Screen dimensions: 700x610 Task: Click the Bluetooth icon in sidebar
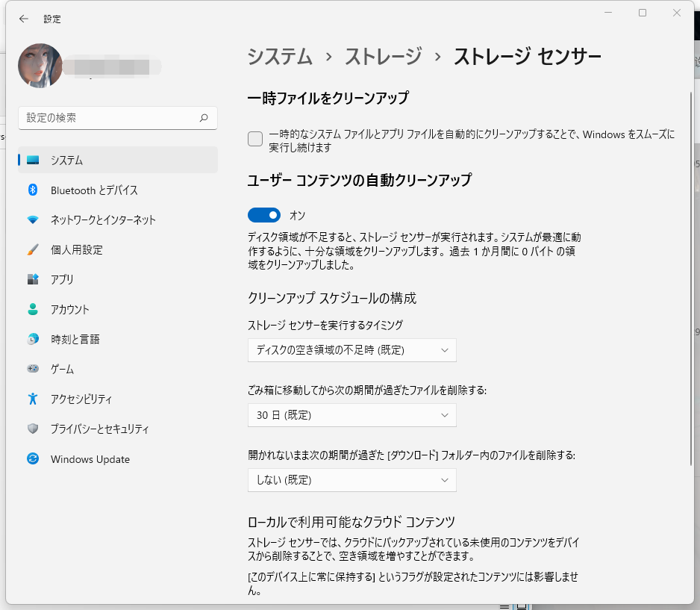33,190
